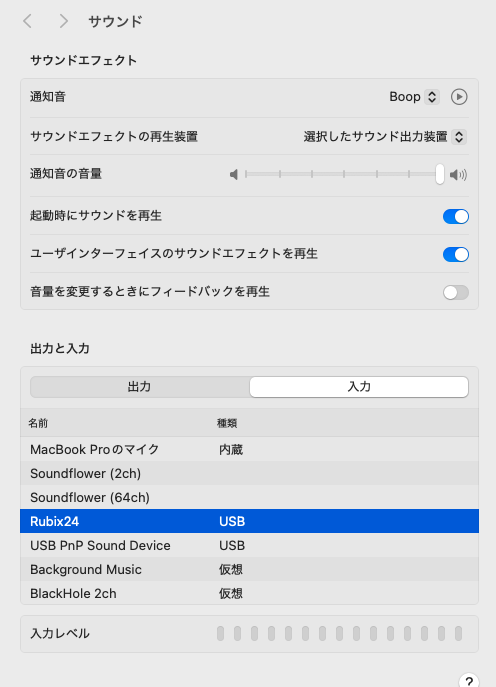
Task: Click the 通知音の音量 slider thumb
Action: point(439,174)
